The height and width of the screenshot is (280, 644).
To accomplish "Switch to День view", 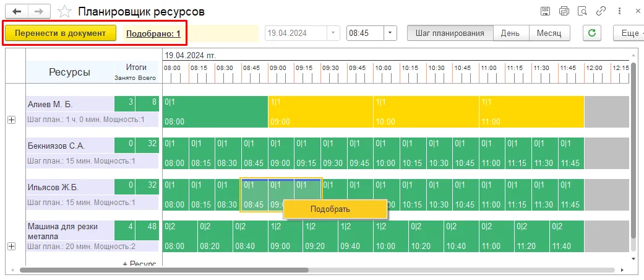I will pos(510,33).
